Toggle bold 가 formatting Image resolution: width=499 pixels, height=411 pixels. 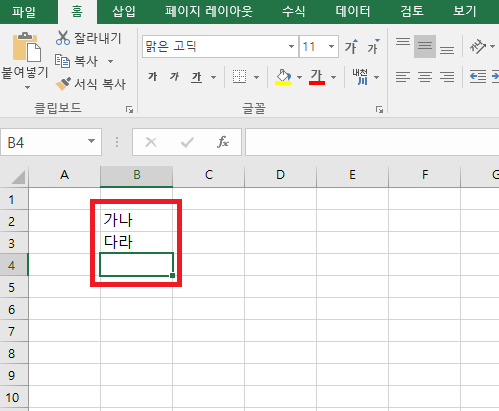pyautogui.click(x=153, y=77)
